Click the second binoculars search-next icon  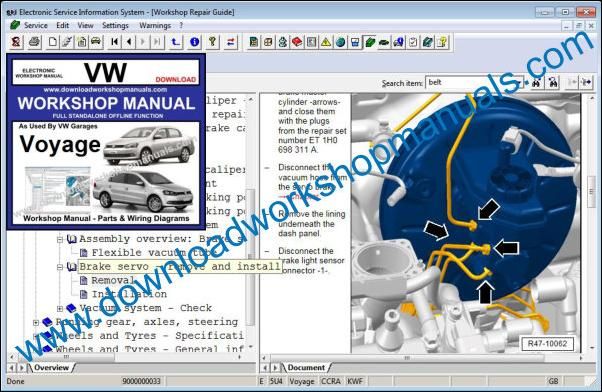(553, 82)
